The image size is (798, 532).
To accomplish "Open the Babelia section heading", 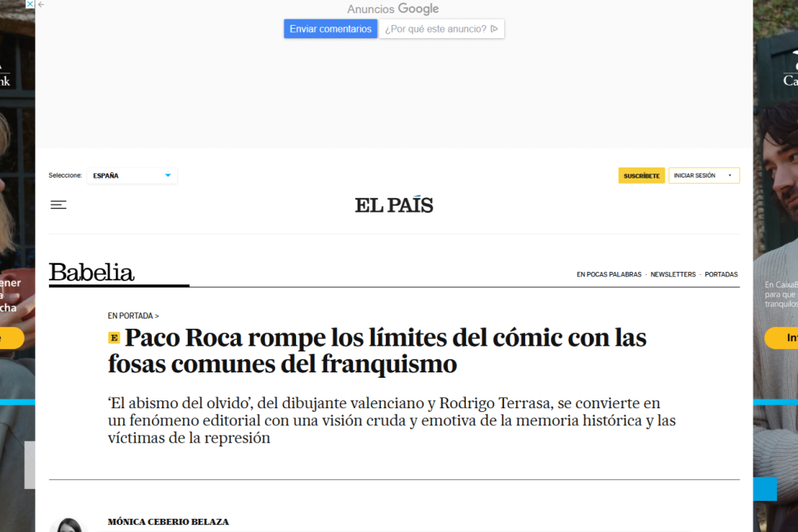I will 92,272.
